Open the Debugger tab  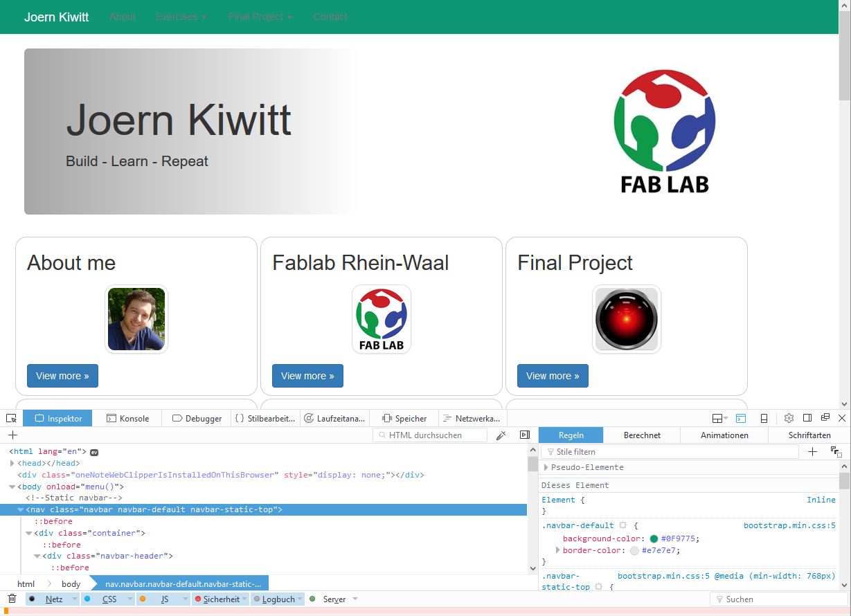pyautogui.click(x=197, y=418)
